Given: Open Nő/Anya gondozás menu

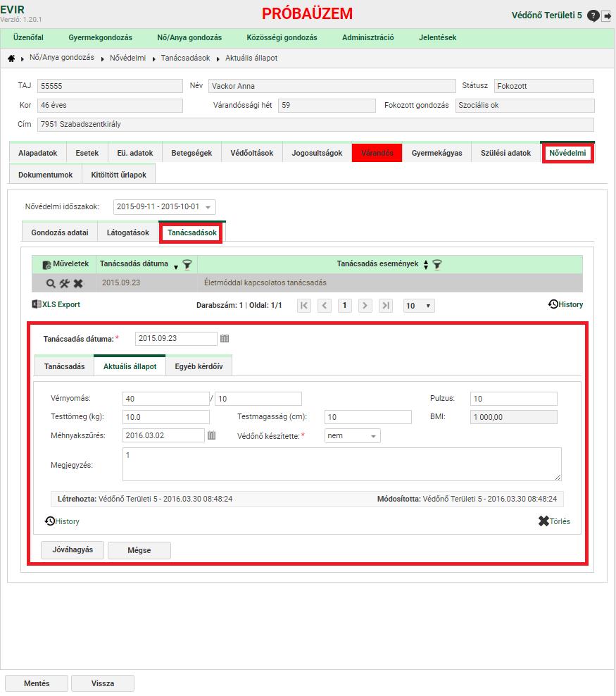Looking at the screenshot, I should (189, 38).
